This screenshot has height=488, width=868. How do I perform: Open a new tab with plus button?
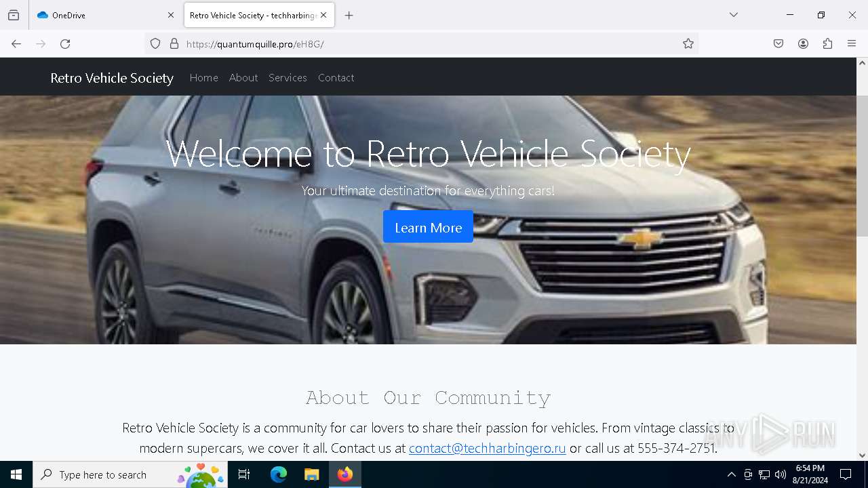tap(349, 15)
